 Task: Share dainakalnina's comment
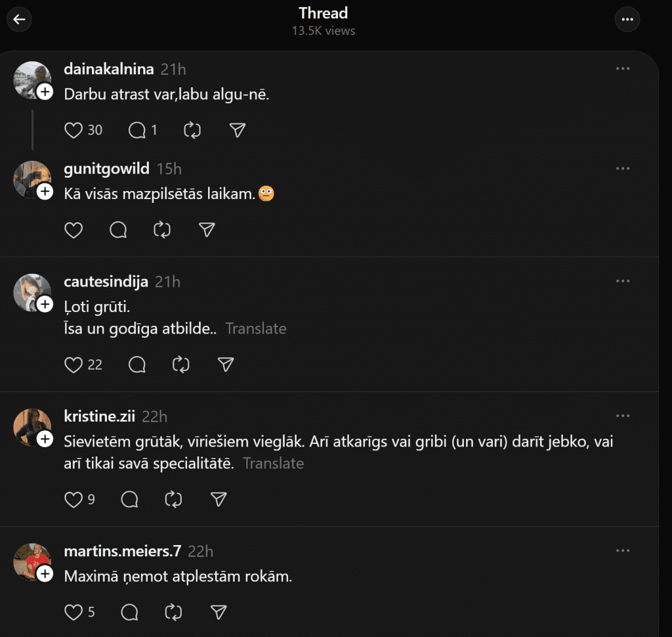click(238, 130)
